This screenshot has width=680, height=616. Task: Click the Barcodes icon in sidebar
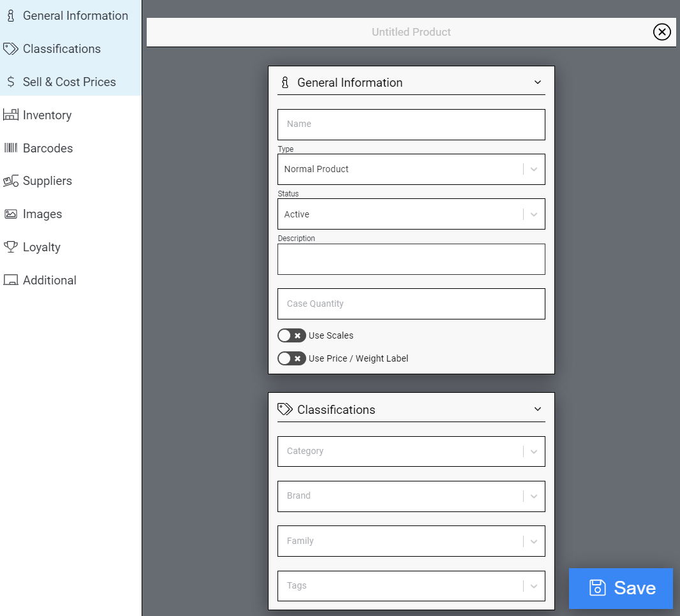pos(11,148)
